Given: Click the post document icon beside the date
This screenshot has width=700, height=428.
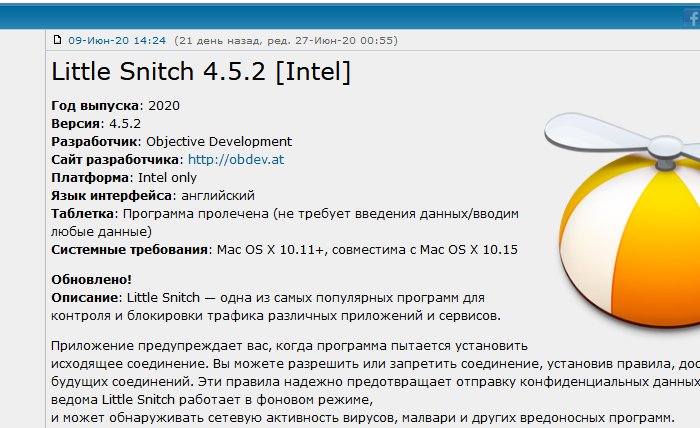Looking at the screenshot, I should (57, 40).
